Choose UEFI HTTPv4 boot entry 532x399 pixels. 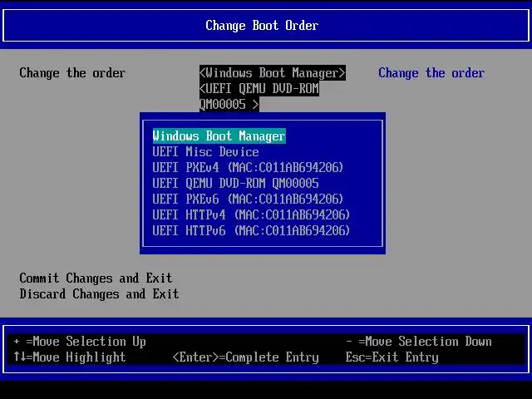(x=251, y=214)
